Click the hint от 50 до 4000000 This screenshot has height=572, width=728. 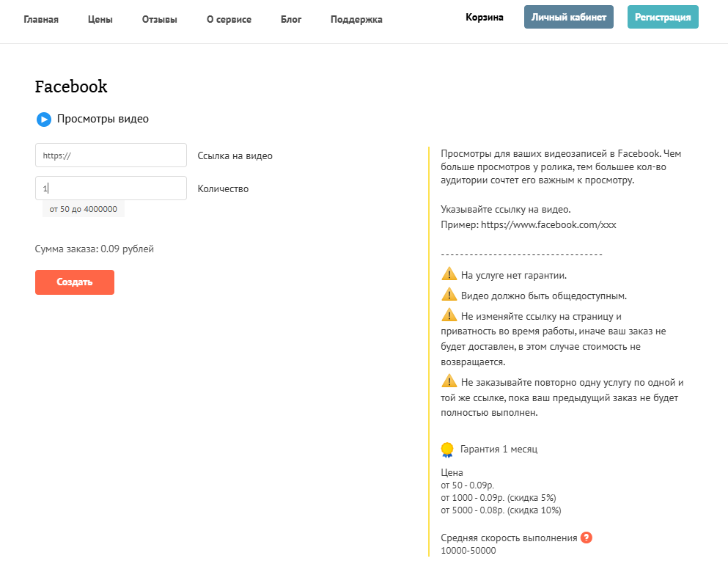pyautogui.click(x=84, y=209)
